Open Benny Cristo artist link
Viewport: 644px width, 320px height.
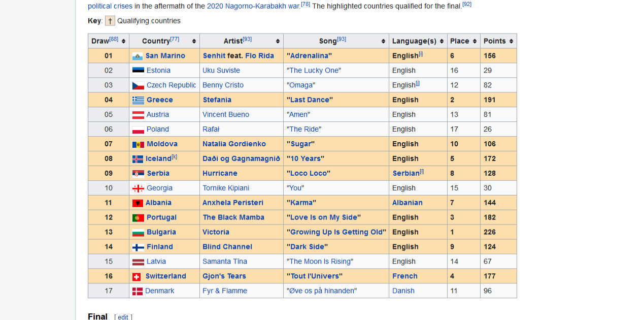(x=223, y=85)
